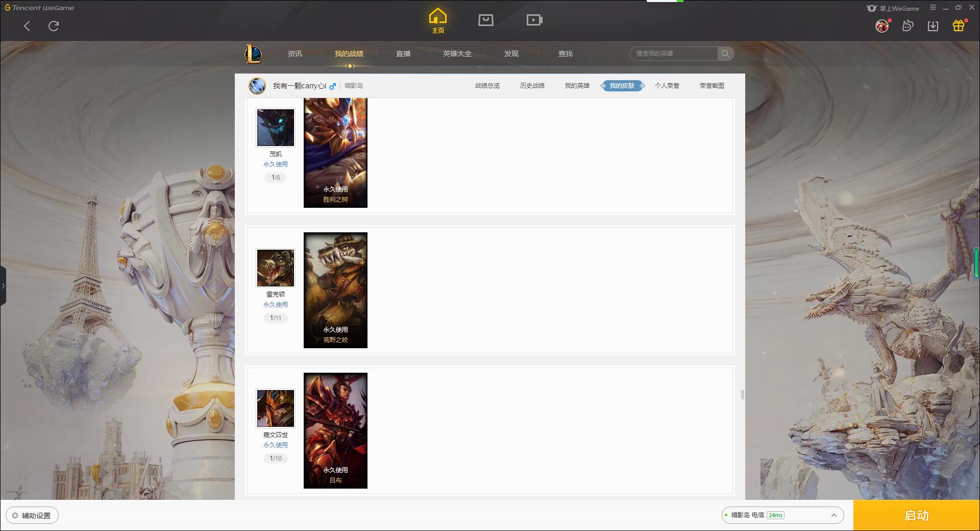
Task: Click the 雷克顿 champion portrait
Action: (x=276, y=268)
